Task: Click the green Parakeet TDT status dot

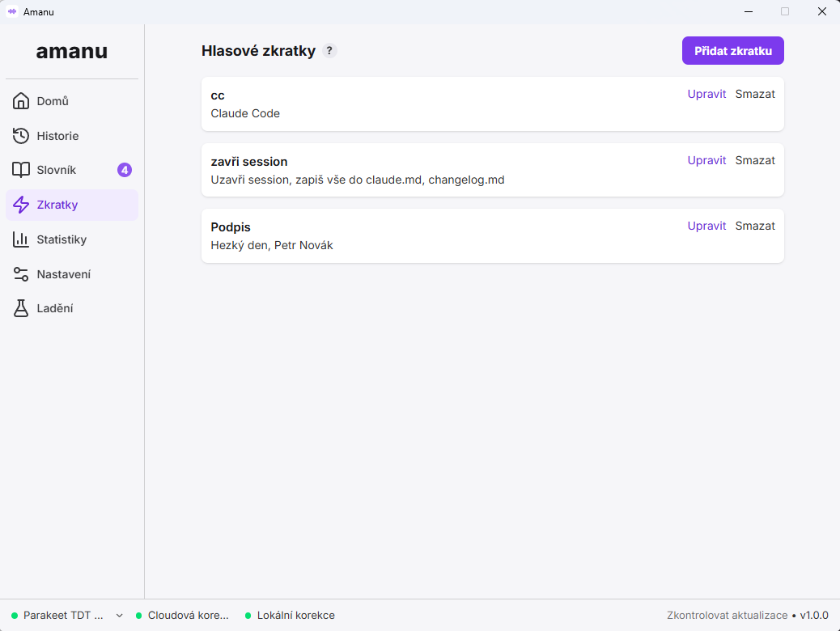Action: [15, 616]
